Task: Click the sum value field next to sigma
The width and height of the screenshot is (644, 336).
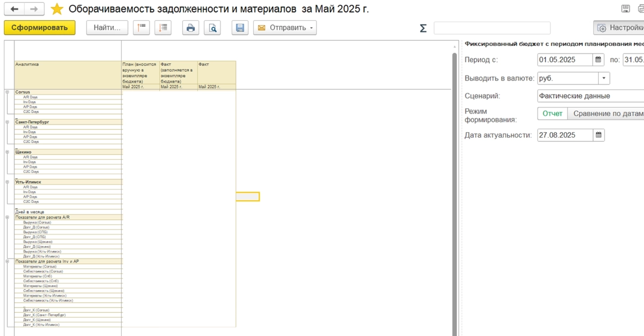Action: point(492,28)
